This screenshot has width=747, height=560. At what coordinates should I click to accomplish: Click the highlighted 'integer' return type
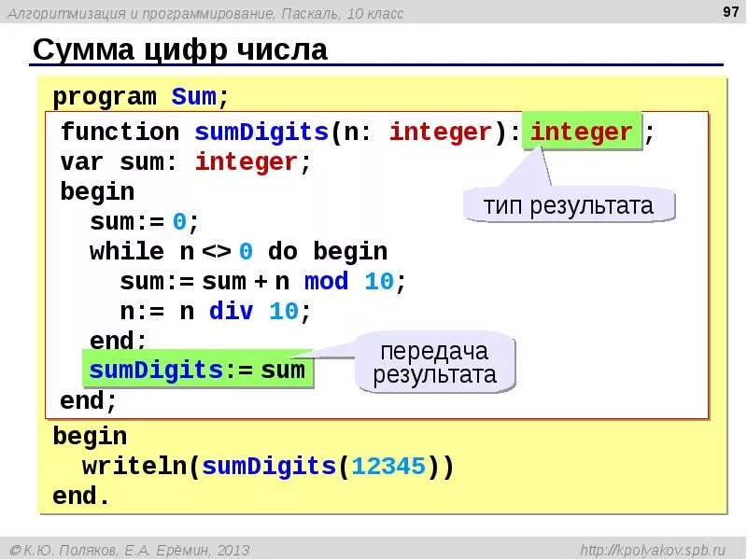pyautogui.click(x=582, y=132)
